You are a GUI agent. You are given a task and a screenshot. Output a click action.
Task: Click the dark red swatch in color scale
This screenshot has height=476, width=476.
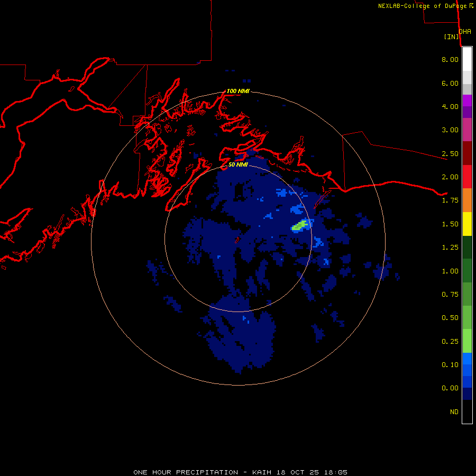(467, 153)
